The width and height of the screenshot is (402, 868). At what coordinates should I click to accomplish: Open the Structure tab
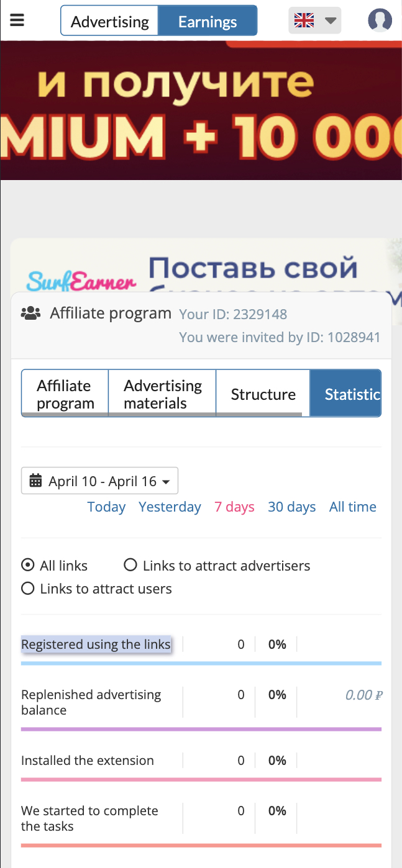click(263, 394)
